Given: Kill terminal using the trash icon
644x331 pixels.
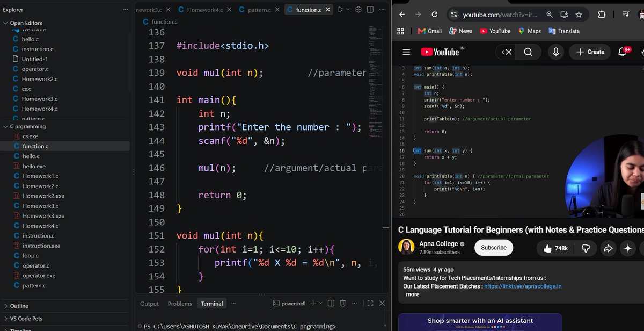Looking at the screenshot, I should pyautogui.click(x=343, y=303).
